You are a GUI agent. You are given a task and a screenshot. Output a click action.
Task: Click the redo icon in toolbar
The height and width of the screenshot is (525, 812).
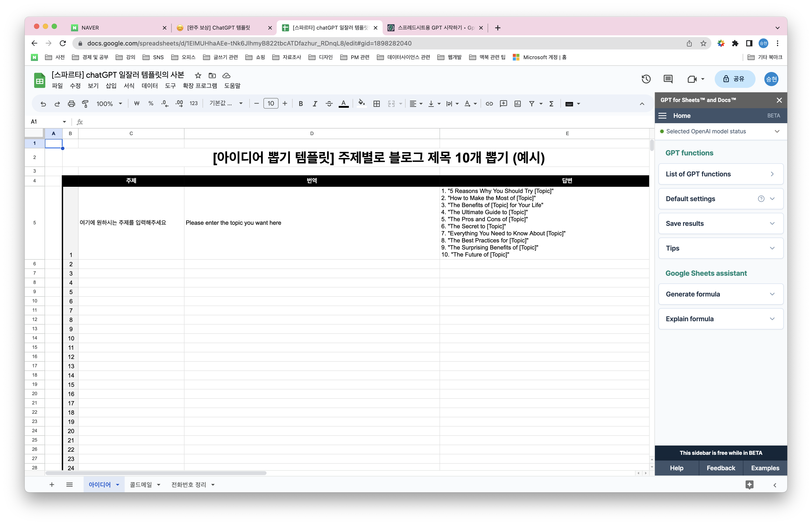pyautogui.click(x=57, y=104)
